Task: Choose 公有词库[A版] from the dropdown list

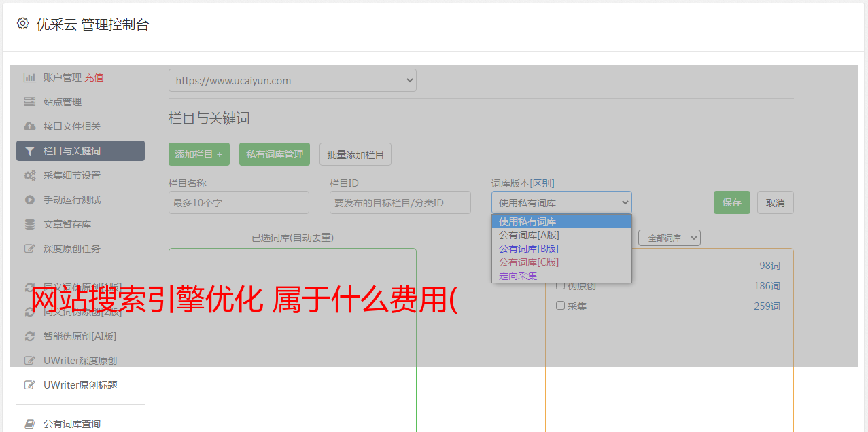Action: (529, 235)
